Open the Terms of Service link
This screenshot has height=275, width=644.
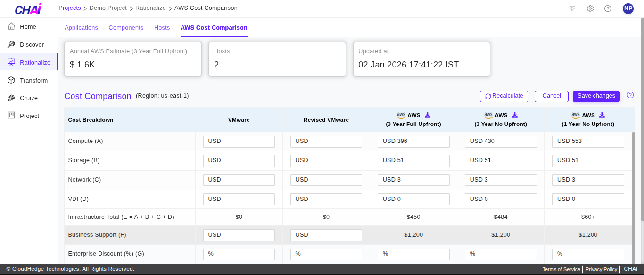(x=561, y=269)
